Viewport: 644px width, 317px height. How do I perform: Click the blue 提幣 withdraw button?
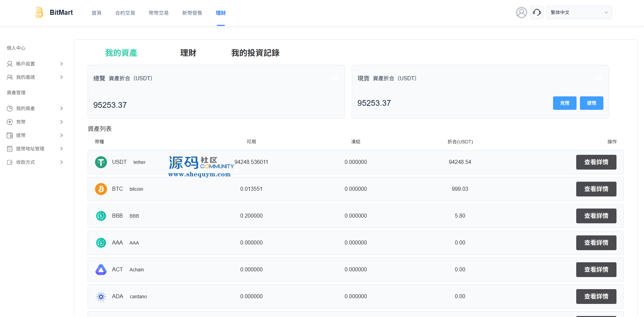pyautogui.click(x=591, y=103)
